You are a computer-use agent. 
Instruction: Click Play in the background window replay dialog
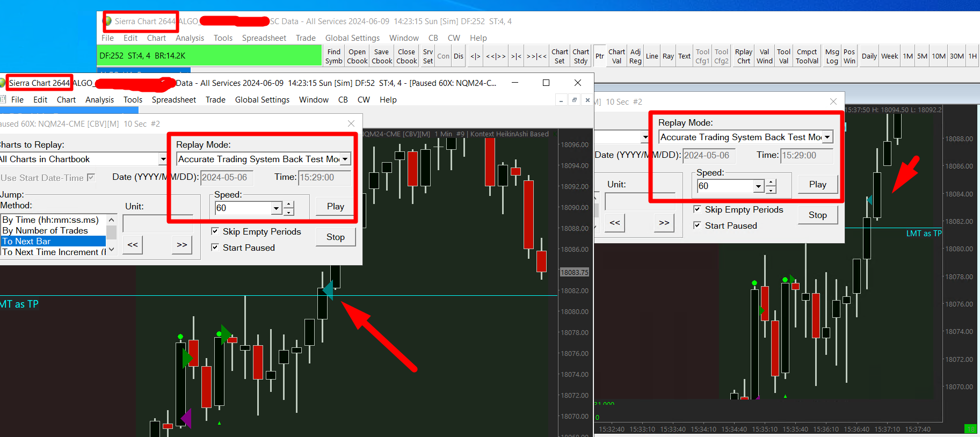click(818, 184)
